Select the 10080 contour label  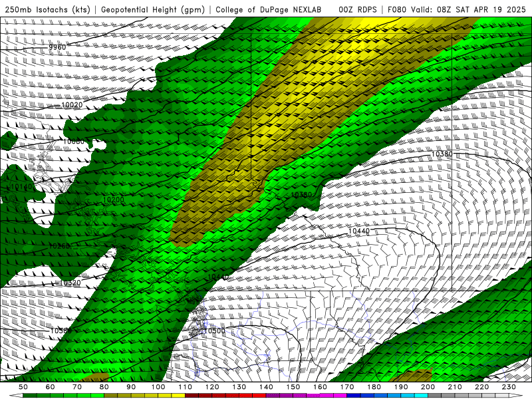coord(74,141)
